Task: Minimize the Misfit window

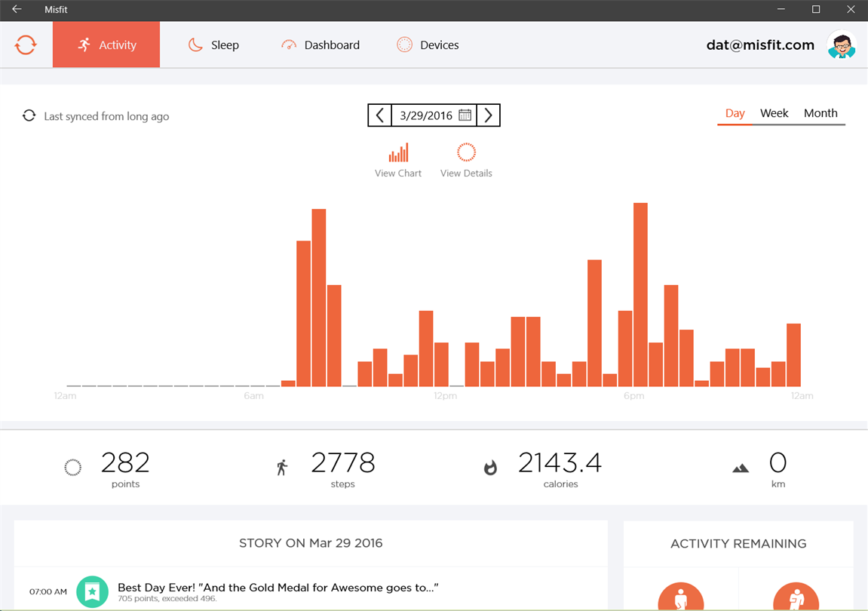Action: coord(781,9)
